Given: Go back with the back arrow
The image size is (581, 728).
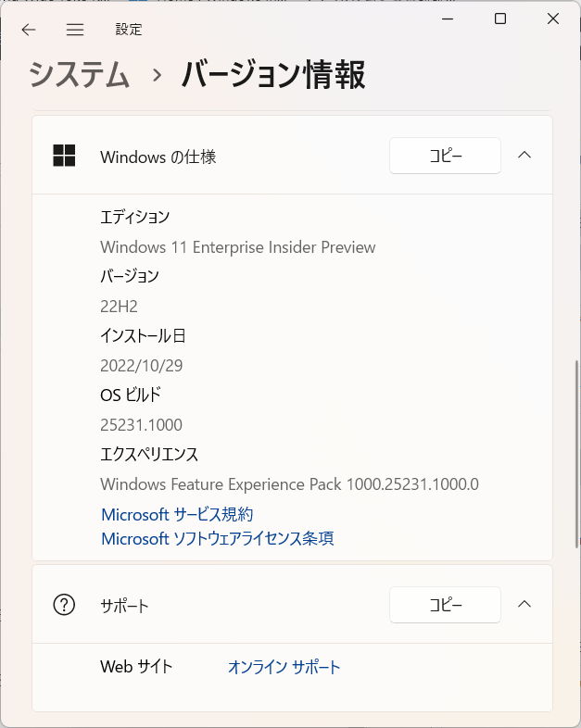Looking at the screenshot, I should (x=29, y=31).
